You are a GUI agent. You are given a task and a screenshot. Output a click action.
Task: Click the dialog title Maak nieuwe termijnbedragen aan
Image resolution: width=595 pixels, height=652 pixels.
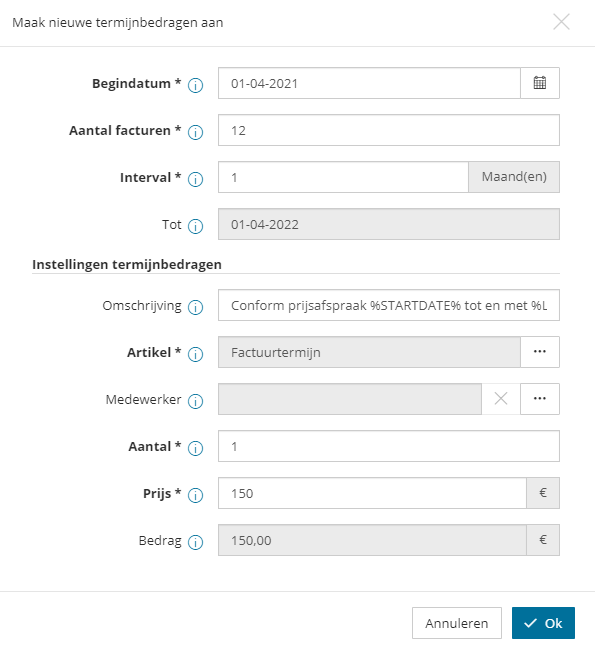click(x=118, y=22)
